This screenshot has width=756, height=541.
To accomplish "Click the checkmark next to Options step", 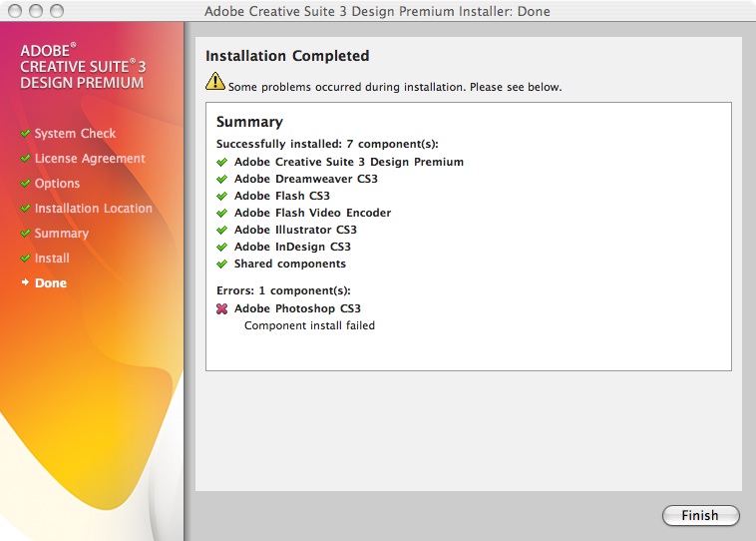I will 26,184.
